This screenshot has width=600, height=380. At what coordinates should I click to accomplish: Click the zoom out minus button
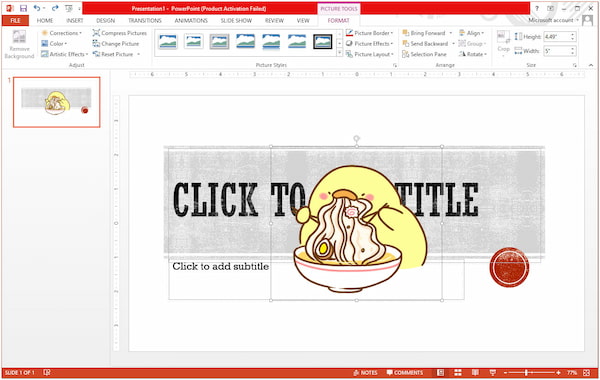tap(505, 373)
